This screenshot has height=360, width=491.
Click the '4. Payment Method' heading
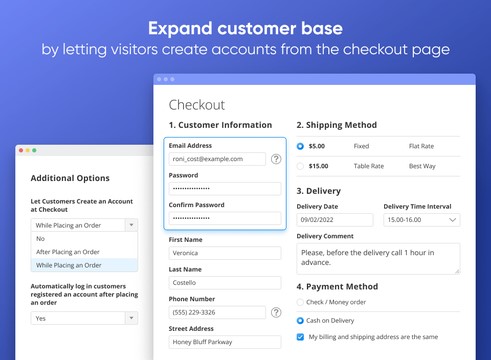click(x=337, y=287)
